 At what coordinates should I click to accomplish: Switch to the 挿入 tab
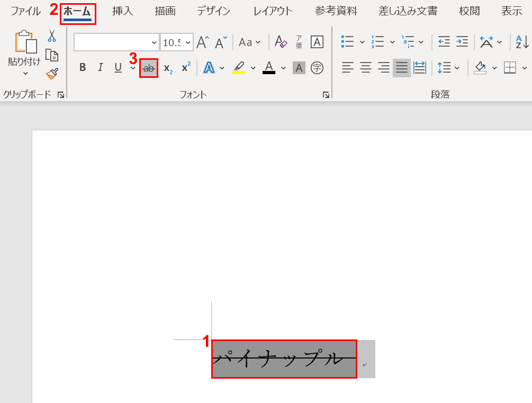122,11
